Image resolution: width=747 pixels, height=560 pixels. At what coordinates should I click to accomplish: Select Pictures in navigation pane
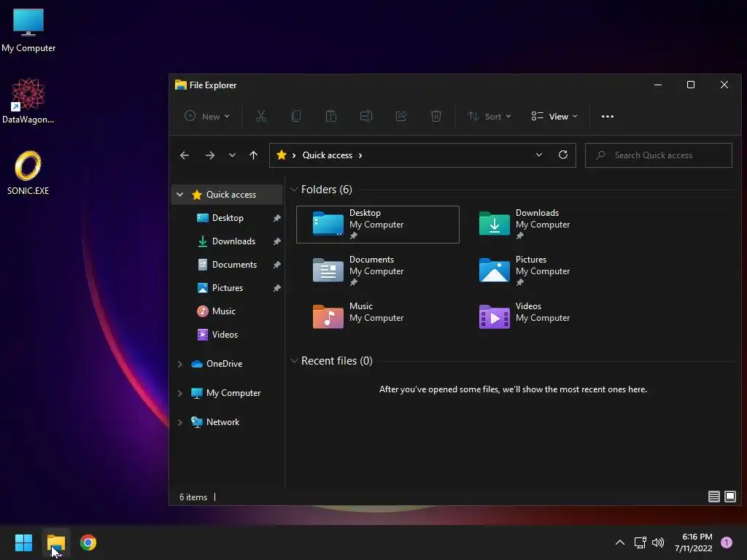click(x=228, y=287)
